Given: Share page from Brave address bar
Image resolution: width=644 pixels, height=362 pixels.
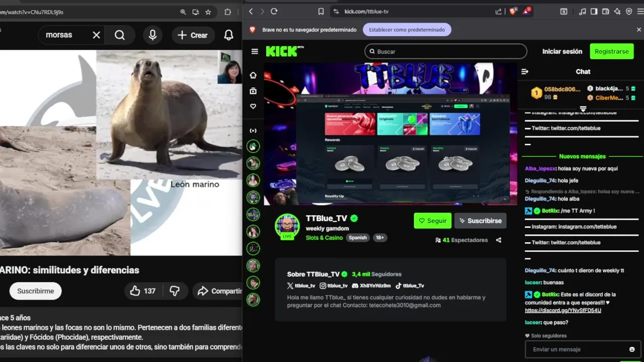Looking at the screenshot, I should click(499, 12).
